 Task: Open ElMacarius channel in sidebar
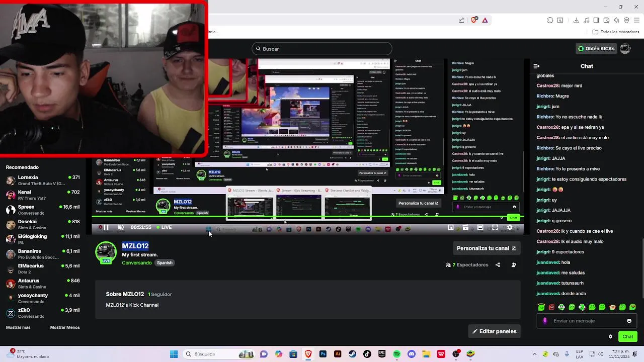[x=43, y=268]
